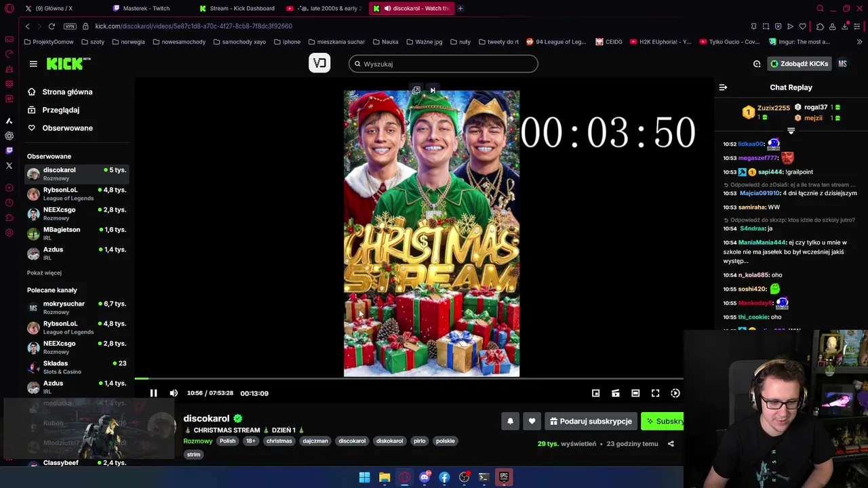Click the polskie tag
The height and width of the screenshot is (488, 868).
[x=446, y=441]
